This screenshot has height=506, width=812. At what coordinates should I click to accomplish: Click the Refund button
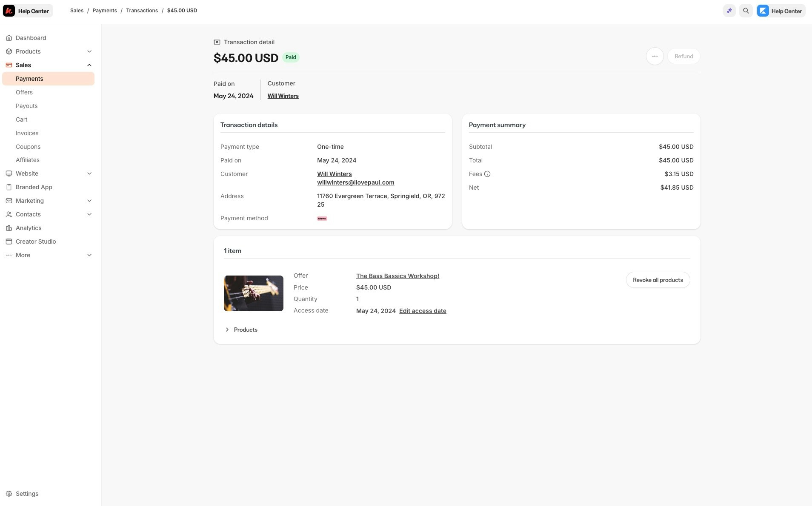683,56
